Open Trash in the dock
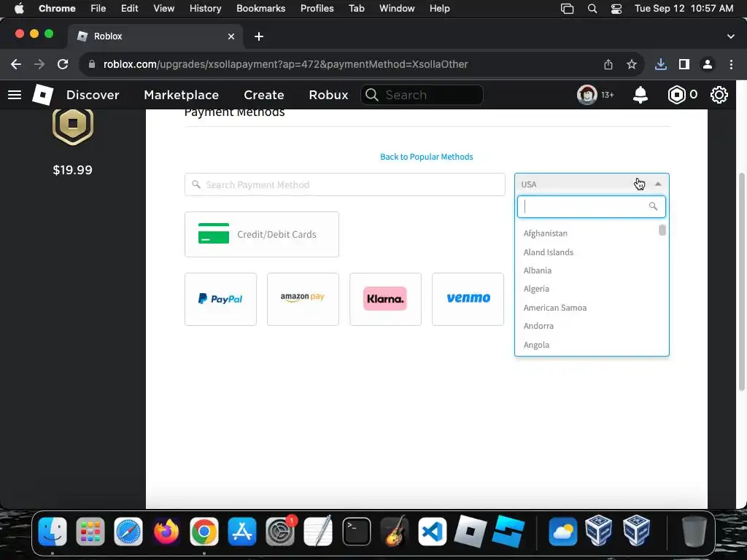This screenshot has width=747, height=560. click(x=694, y=532)
